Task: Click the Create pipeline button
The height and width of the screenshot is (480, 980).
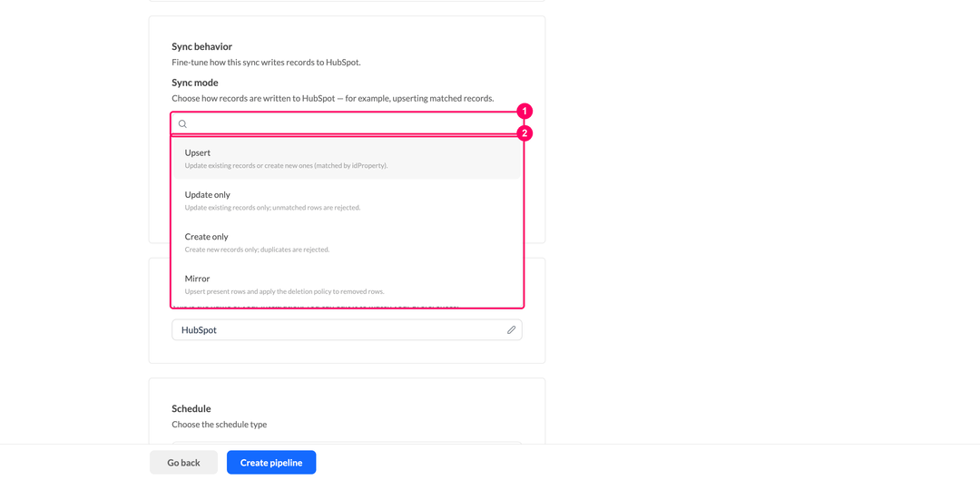Action: click(271, 463)
